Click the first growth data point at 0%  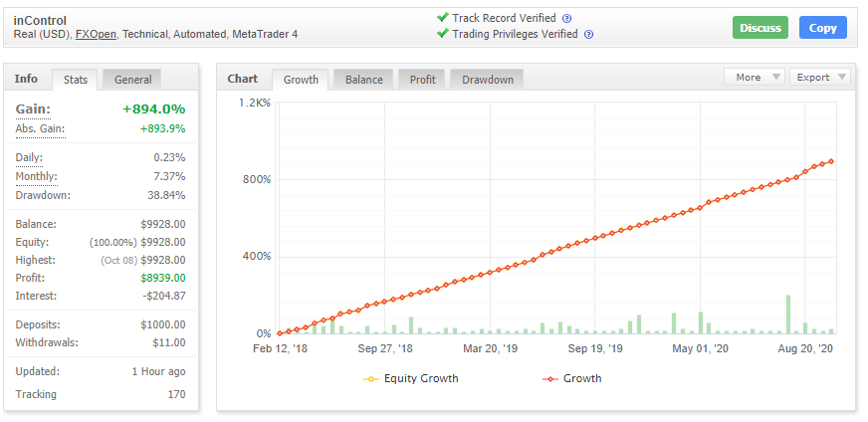pyautogui.click(x=280, y=333)
